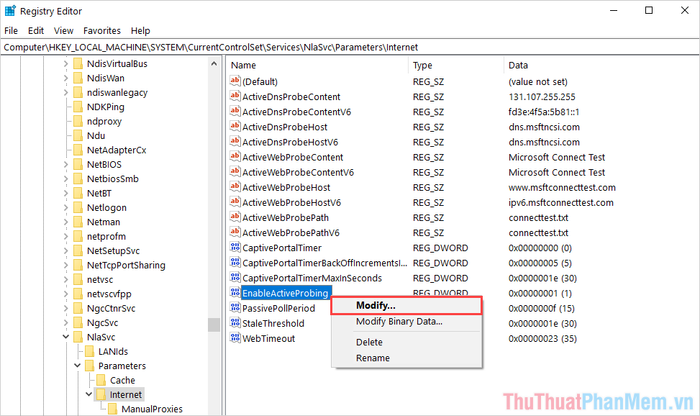Screen dimensions: 700x416
Task: Click the icon beside ActiveWebProbePathV6
Action: 235,232
